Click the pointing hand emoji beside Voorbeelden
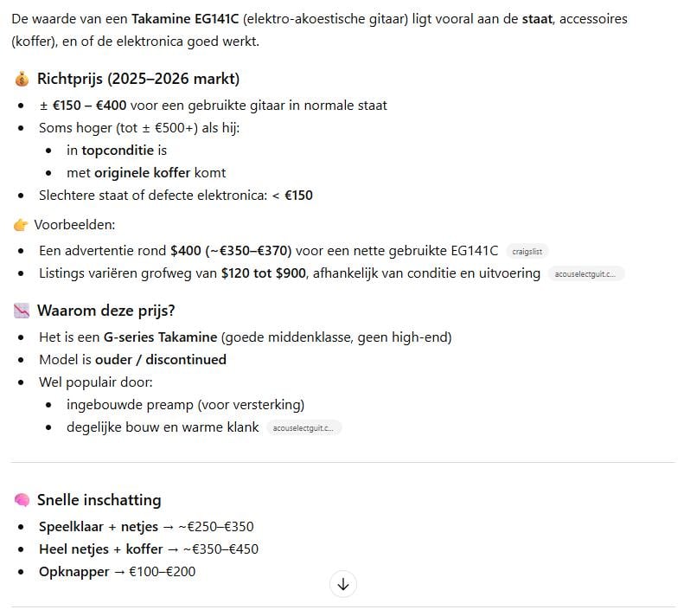The image size is (690, 616). point(22,225)
